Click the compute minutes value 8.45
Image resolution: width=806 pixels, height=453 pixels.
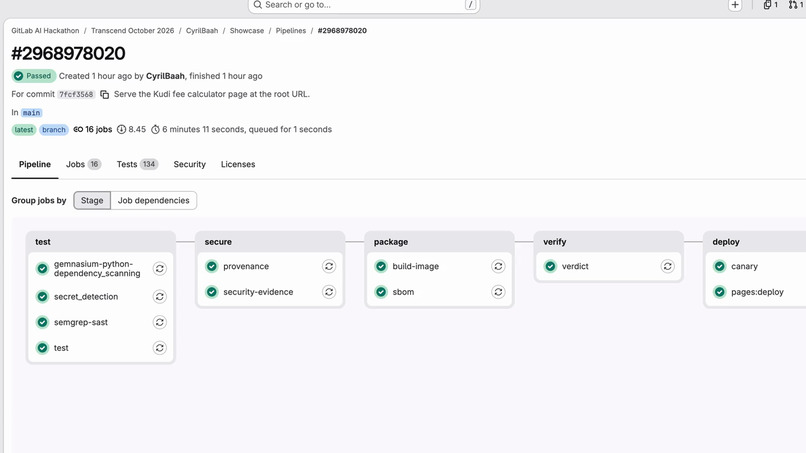(x=137, y=130)
